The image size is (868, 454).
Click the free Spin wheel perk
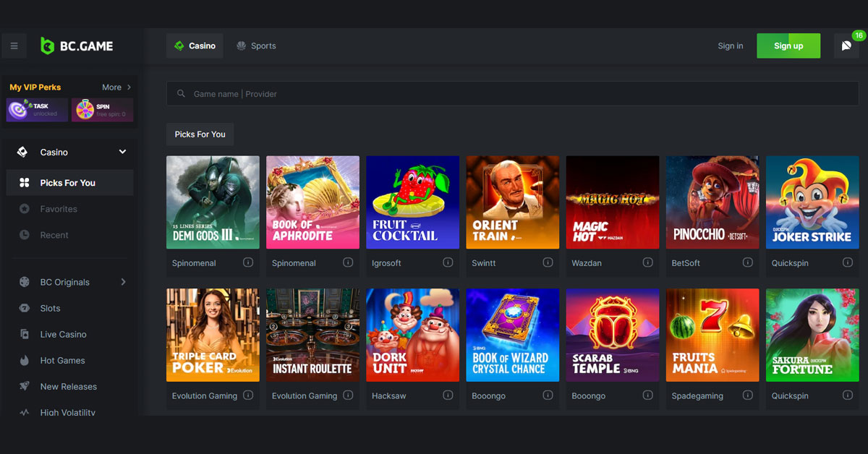point(102,110)
